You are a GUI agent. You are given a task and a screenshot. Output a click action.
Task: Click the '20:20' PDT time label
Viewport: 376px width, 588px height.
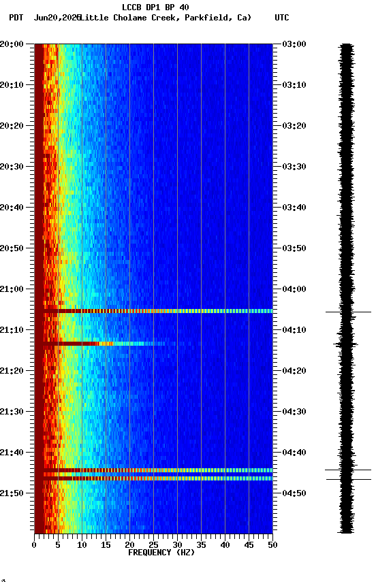click(x=12, y=126)
